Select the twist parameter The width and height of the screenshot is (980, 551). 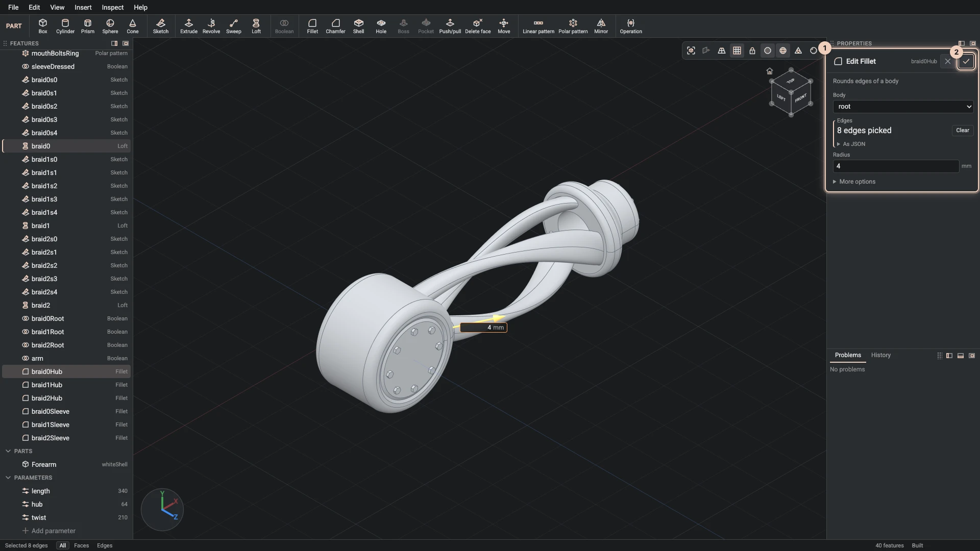(66, 517)
